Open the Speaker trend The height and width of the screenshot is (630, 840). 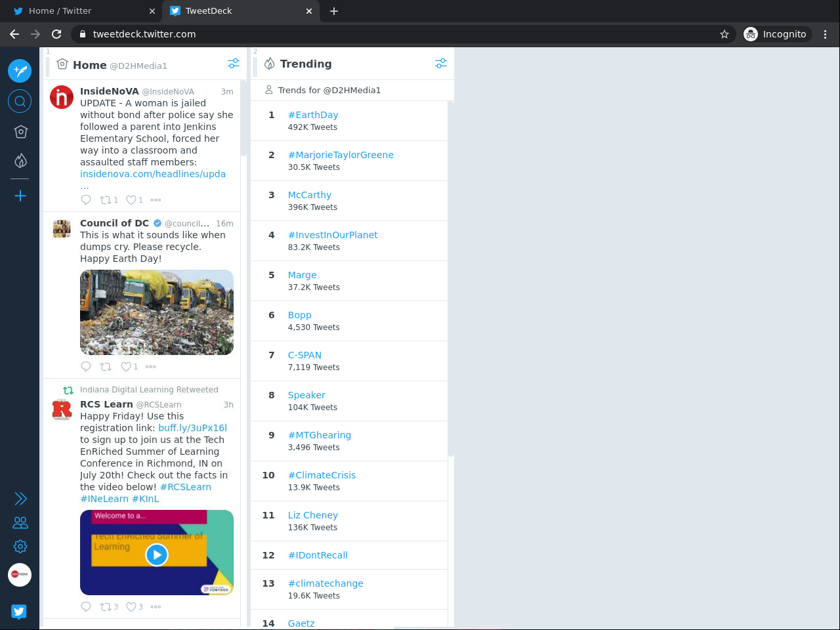coord(306,395)
